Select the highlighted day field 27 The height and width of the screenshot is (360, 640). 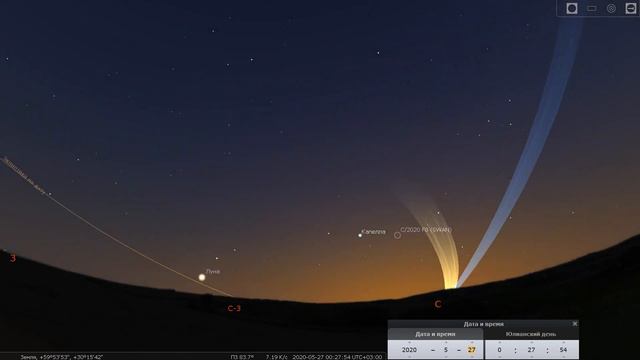(x=472, y=350)
